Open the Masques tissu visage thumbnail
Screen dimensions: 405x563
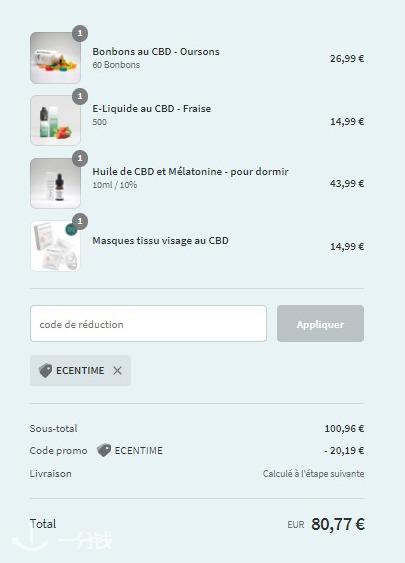tap(55, 246)
